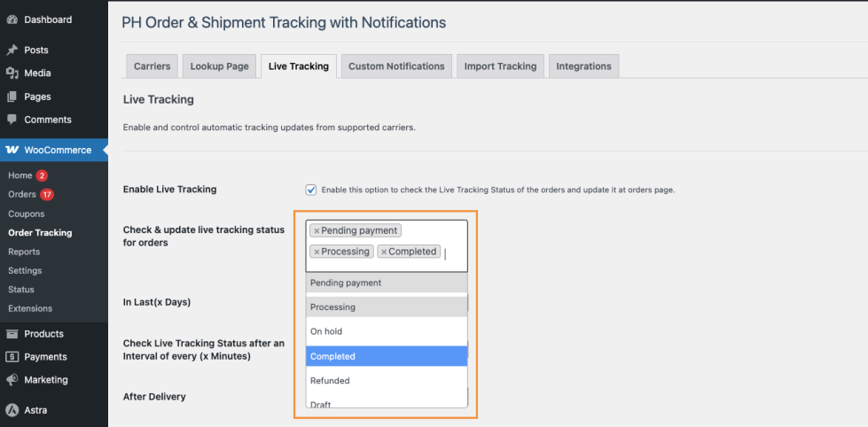This screenshot has height=427, width=868.
Task: Click the Dashboard gauge icon
Action: pyautogui.click(x=12, y=19)
